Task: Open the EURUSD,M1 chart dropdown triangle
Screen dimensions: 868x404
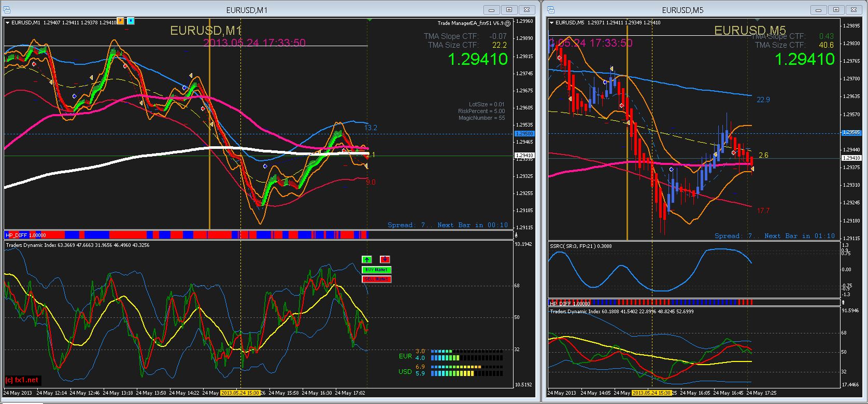Action: coord(7,22)
